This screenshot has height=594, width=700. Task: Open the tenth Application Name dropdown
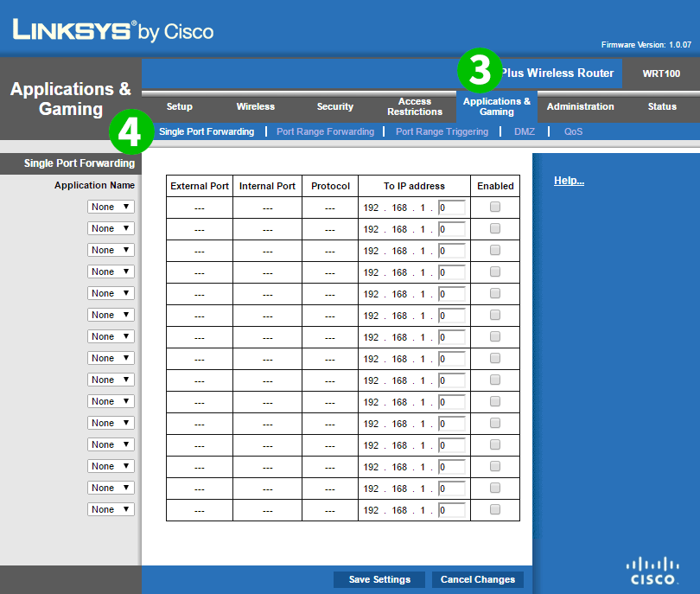click(111, 401)
